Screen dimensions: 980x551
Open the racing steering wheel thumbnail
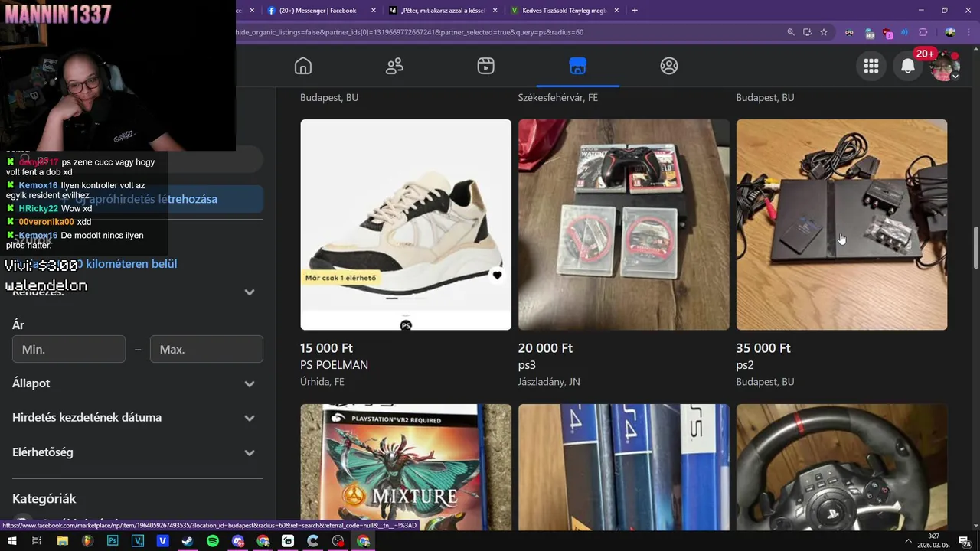click(x=841, y=467)
